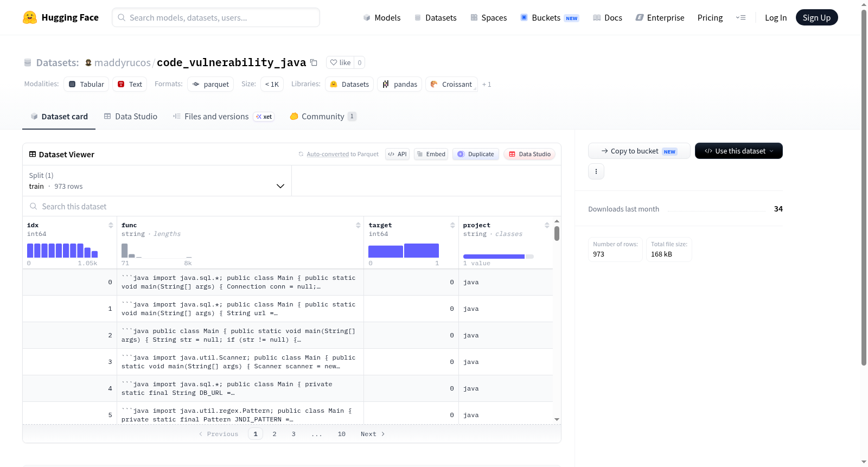Expand the train split selector
The height and width of the screenshot is (467, 868).
[x=157, y=181]
